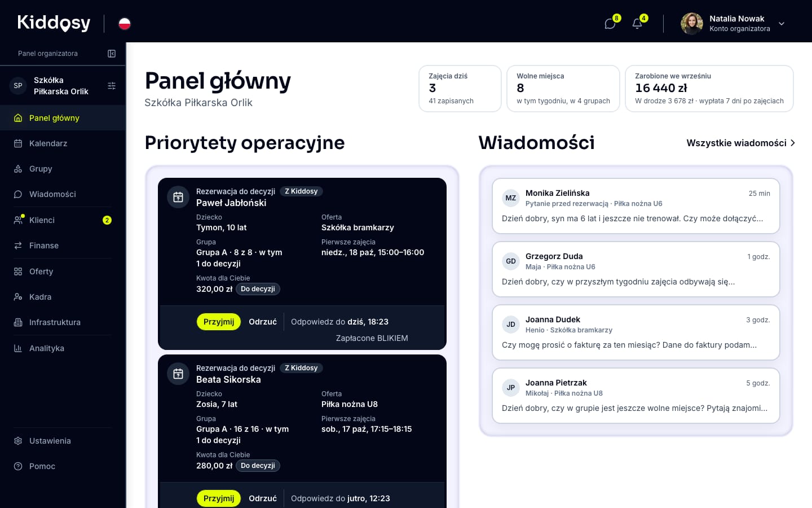The height and width of the screenshot is (508, 812).
Task: Click the MZ avatar of Monika Zielińska
Action: 511,198
